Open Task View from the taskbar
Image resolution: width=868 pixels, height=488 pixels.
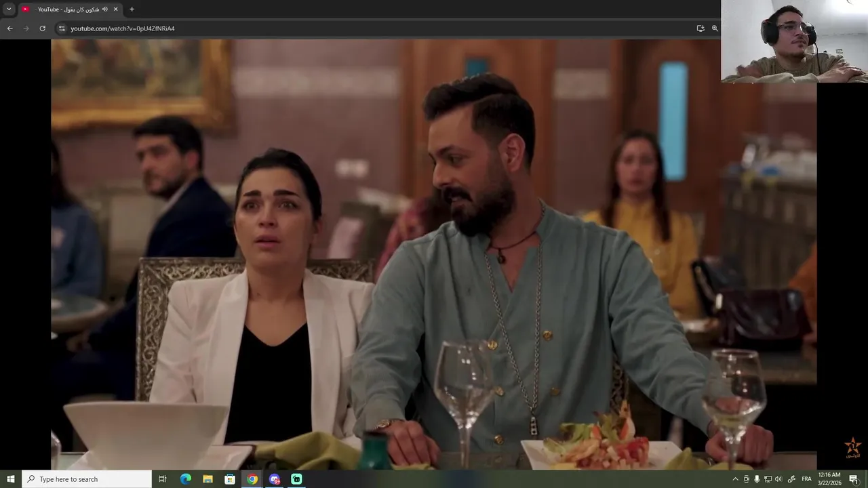point(163,479)
